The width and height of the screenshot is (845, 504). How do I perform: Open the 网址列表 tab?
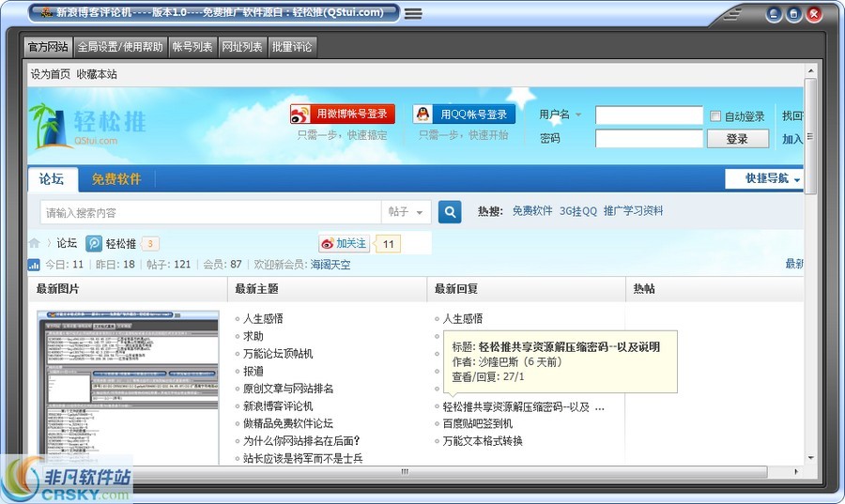pos(242,47)
